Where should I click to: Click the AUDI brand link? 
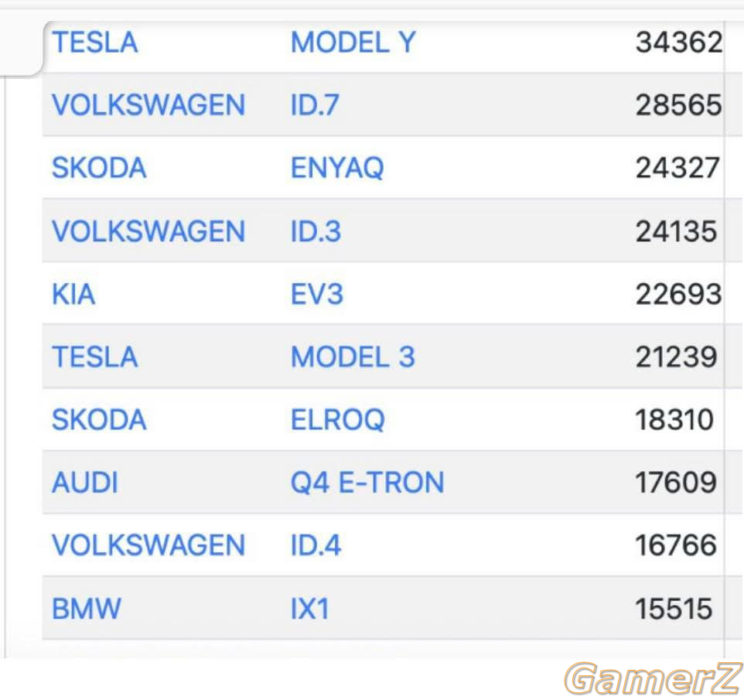85,483
